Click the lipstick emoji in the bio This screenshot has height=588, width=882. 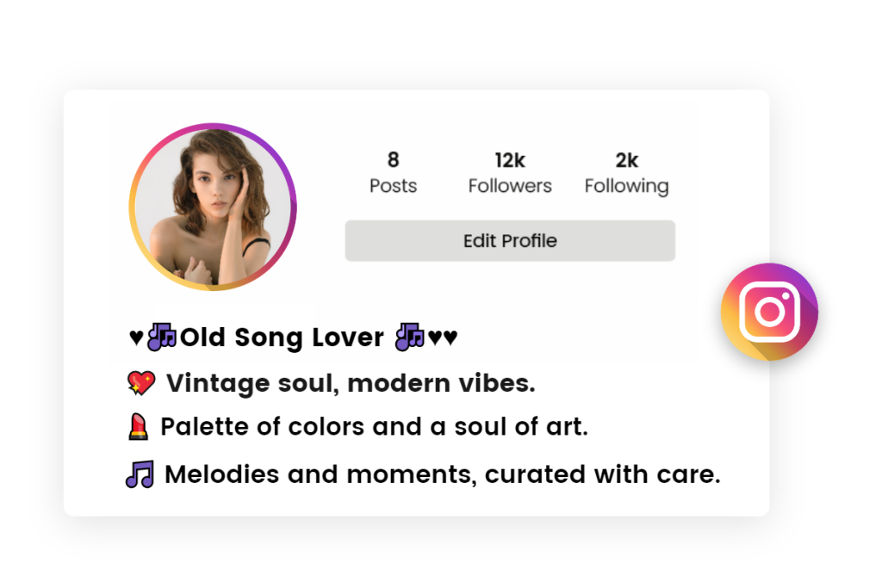138,426
